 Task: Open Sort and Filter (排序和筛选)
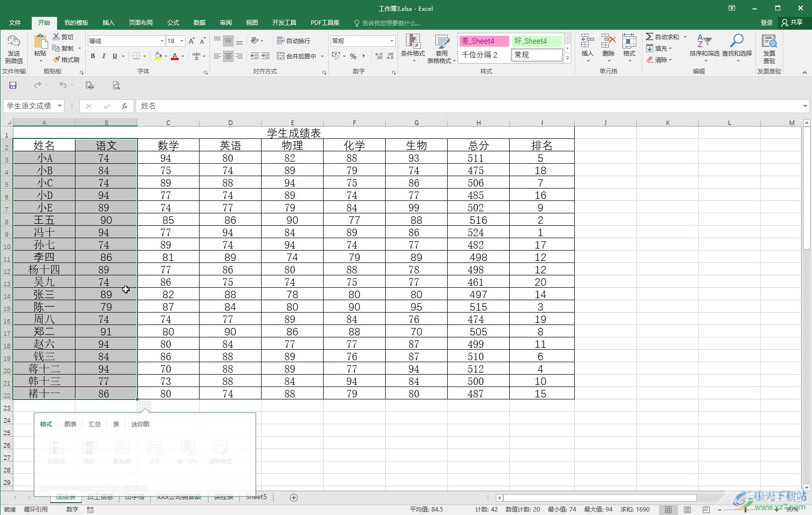click(x=704, y=48)
